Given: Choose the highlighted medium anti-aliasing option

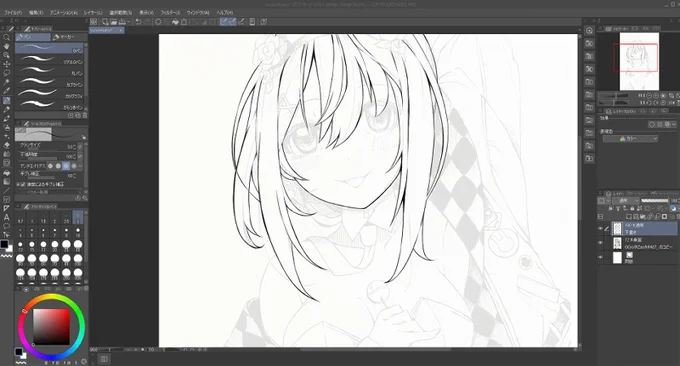Looking at the screenshot, I should point(66,166).
